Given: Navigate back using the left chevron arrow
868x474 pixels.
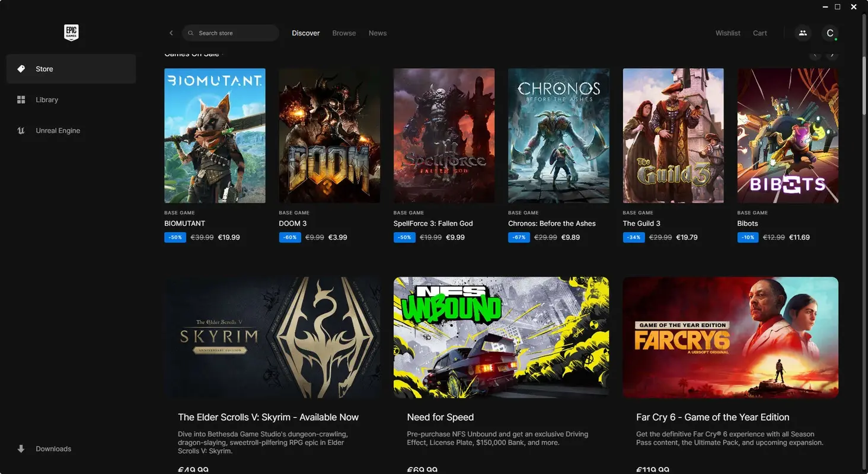Looking at the screenshot, I should click(171, 33).
